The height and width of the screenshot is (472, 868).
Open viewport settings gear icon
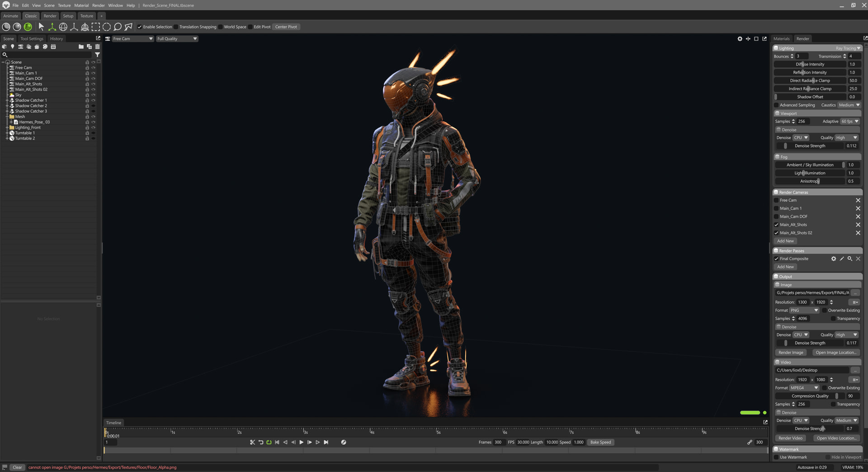(x=740, y=39)
